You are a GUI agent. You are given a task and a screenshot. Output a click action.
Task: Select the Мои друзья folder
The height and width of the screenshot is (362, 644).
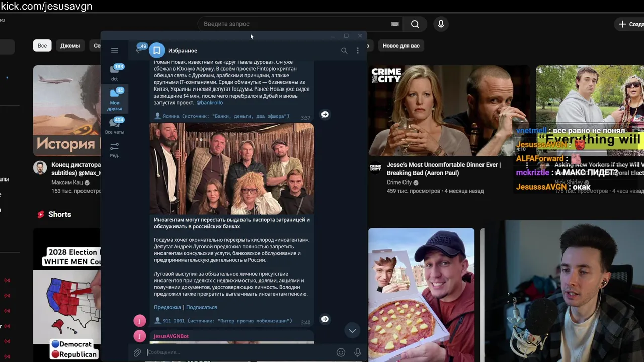coord(115,99)
